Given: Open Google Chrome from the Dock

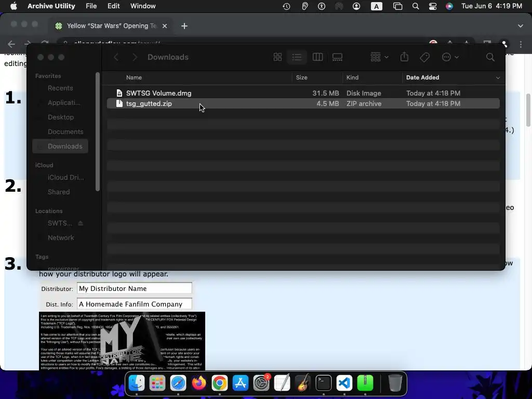Looking at the screenshot, I should (220, 383).
